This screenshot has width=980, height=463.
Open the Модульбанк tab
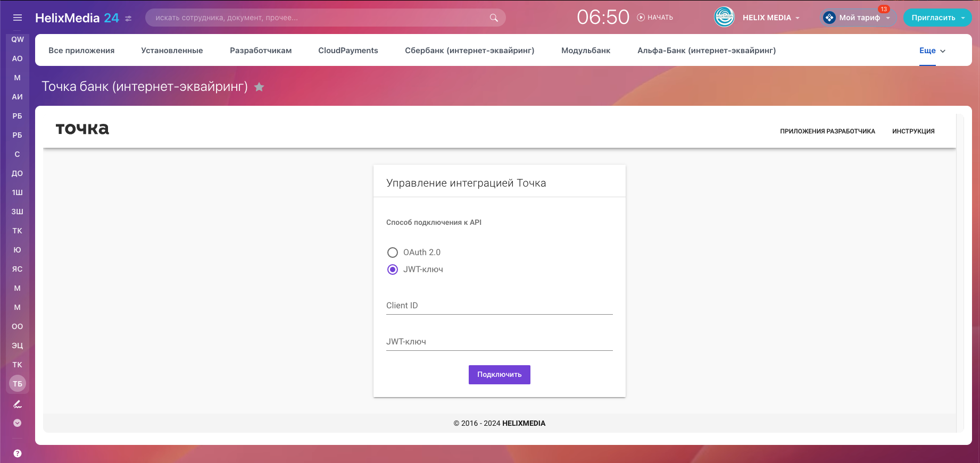pyautogui.click(x=586, y=50)
